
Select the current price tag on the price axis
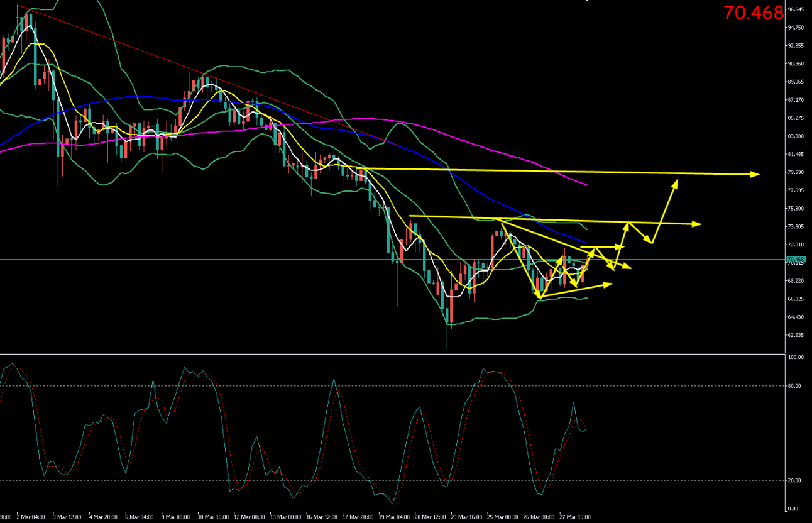pyautogui.click(x=795, y=259)
